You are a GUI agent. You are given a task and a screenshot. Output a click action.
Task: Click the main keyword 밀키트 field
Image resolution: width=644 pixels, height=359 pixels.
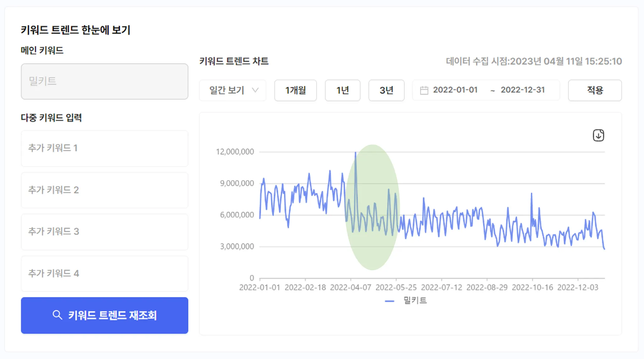point(104,81)
